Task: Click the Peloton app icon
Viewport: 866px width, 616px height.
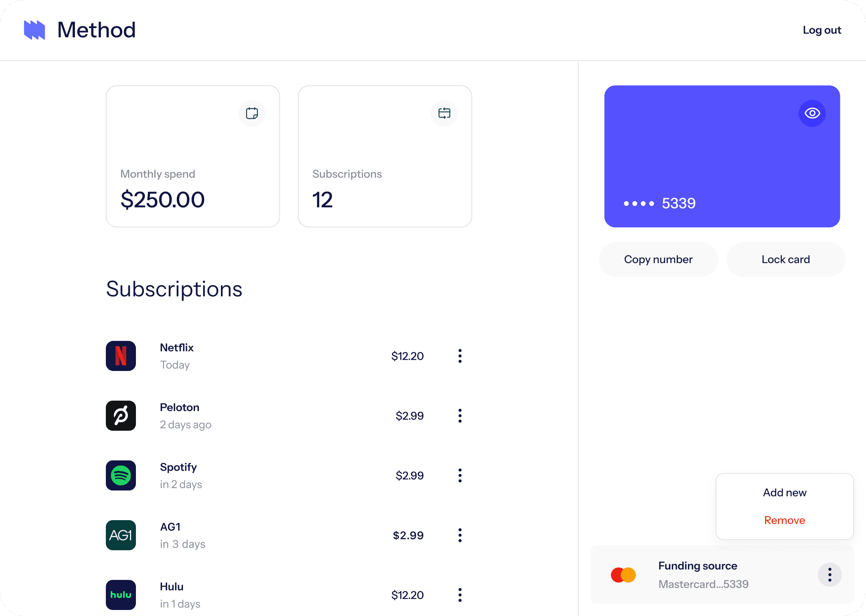Action: pyautogui.click(x=121, y=415)
